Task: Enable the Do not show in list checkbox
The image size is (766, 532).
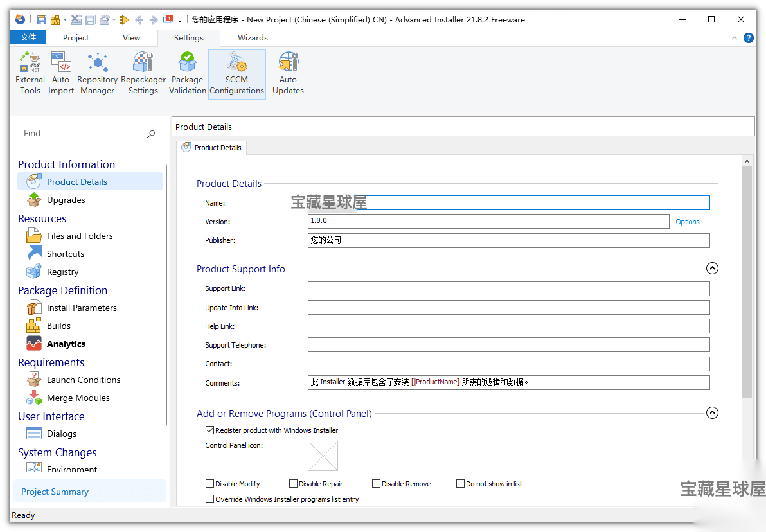Action: click(x=460, y=484)
